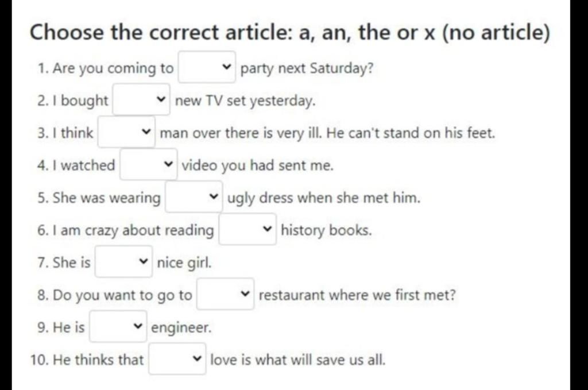Click the 'Choose the correct article' heading

[x=290, y=32]
